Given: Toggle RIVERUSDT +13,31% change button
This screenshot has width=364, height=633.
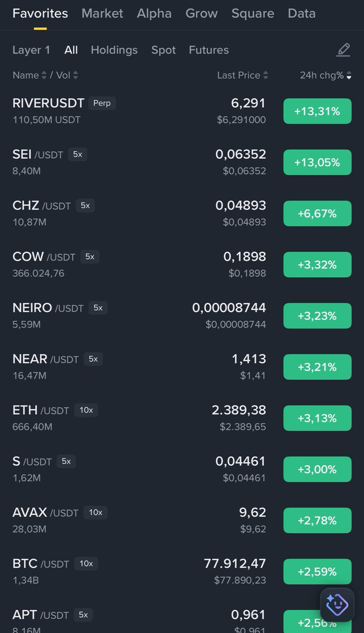Looking at the screenshot, I should (317, 111).
